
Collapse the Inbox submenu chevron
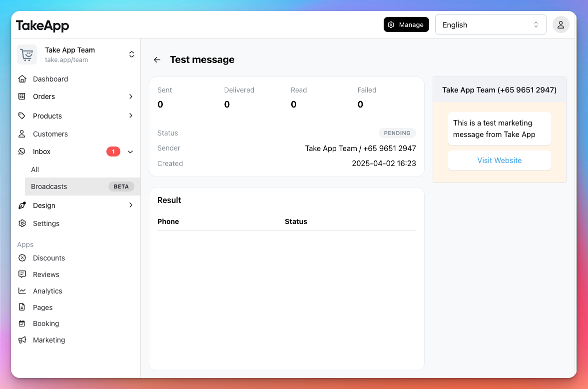131,151
